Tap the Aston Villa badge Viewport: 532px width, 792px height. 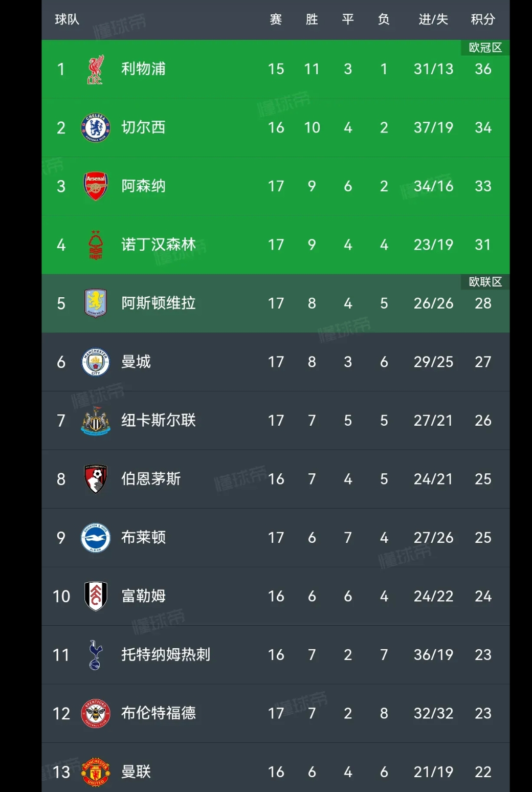[x=96, y=303]
